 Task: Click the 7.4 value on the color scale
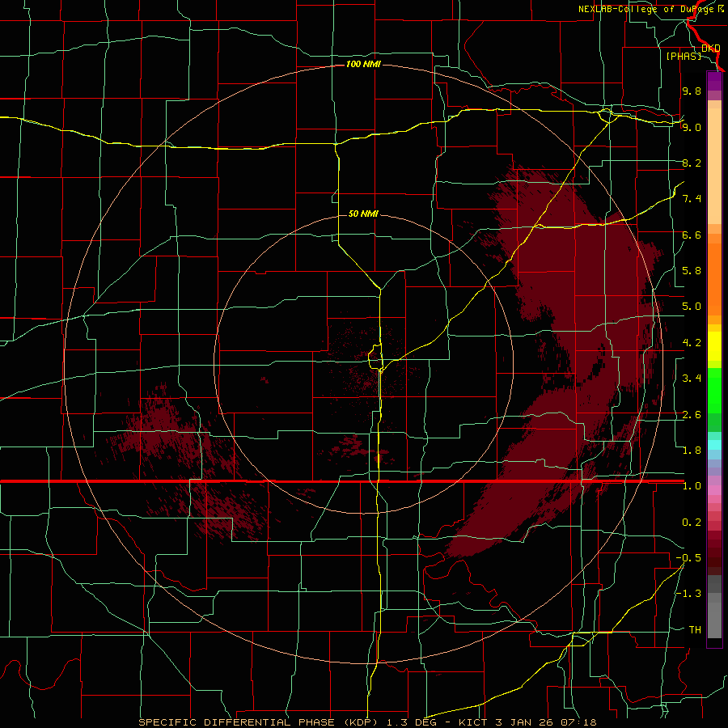click(692, 199)
